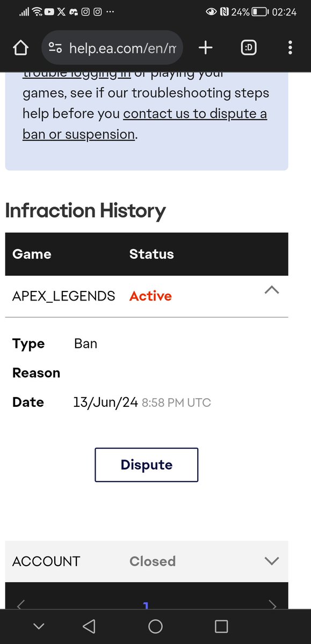
Task: Open the browser three-dot menu
Action: (290, 48)
